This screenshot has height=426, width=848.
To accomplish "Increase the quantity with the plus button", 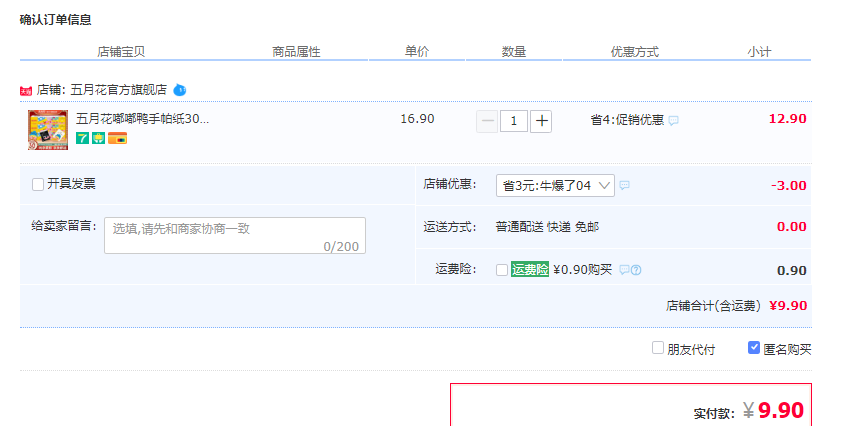I will click(x=541, y=121).
